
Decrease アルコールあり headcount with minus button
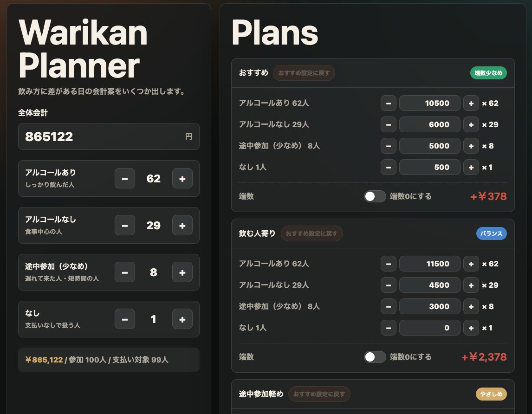tap(125, 179)
